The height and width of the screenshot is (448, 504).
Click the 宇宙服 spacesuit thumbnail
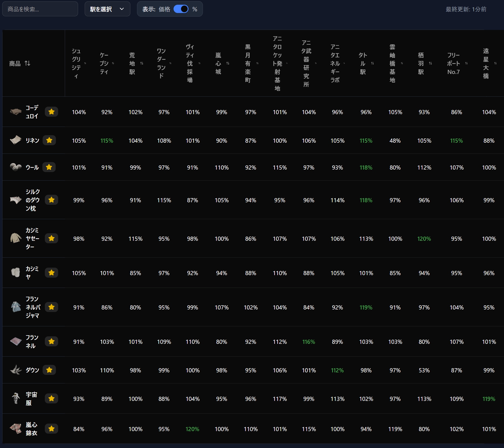point(16,398)
